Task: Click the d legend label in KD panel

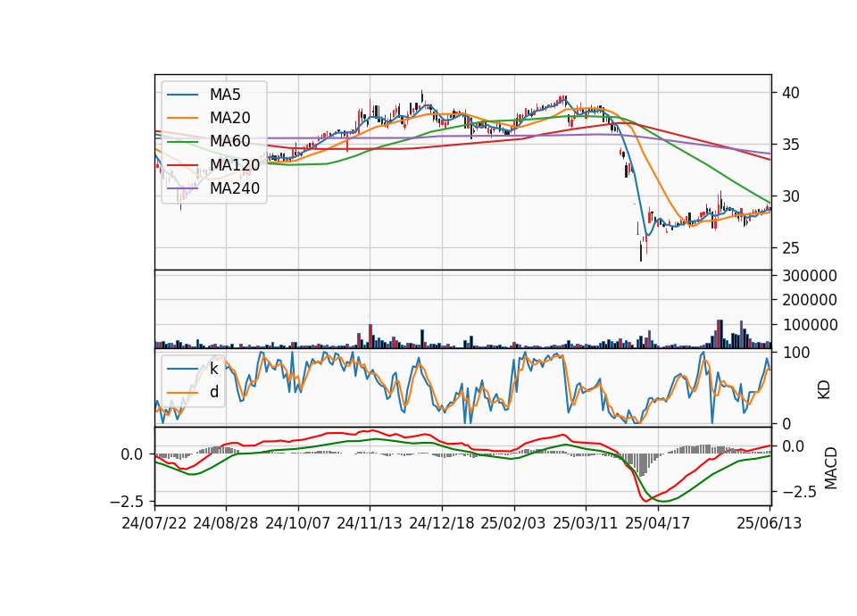Action: (x=214, y=392)
